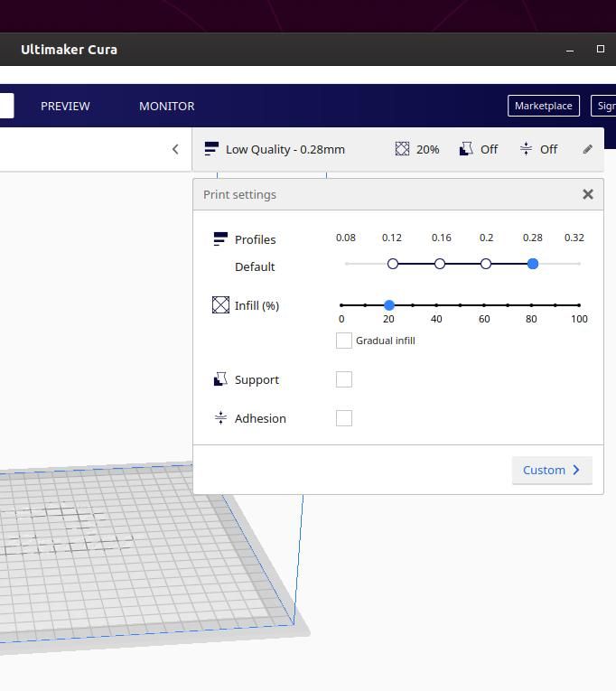
Task: Click the Print settings panel title
Action: click(x=239, y=194)
